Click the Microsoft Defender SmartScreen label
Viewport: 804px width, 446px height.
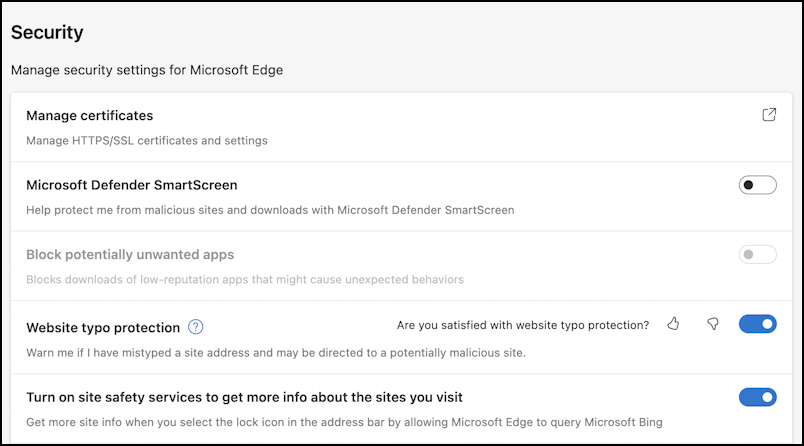(x=131, y=185)
